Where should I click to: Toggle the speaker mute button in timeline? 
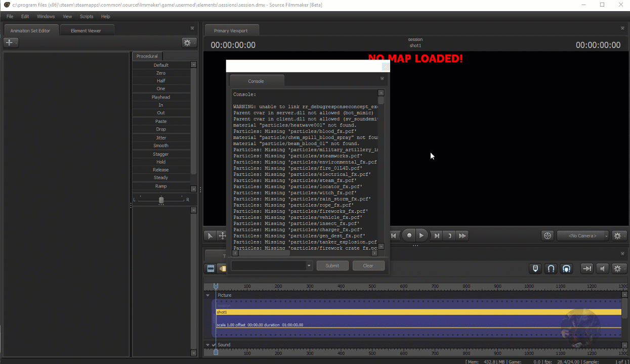[602, 268]
